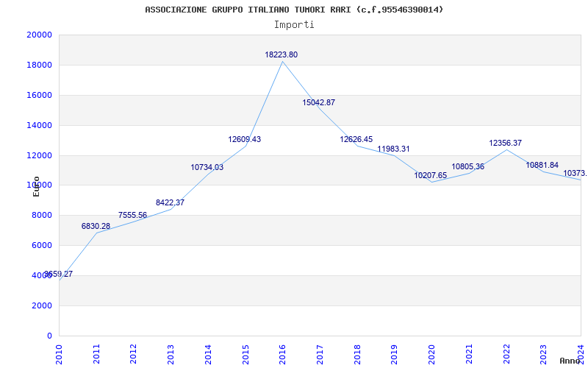The height and width of the screenshot is (368, 588).
Task: Click the 10881.84 data label
Action: [x=542, y=165]
